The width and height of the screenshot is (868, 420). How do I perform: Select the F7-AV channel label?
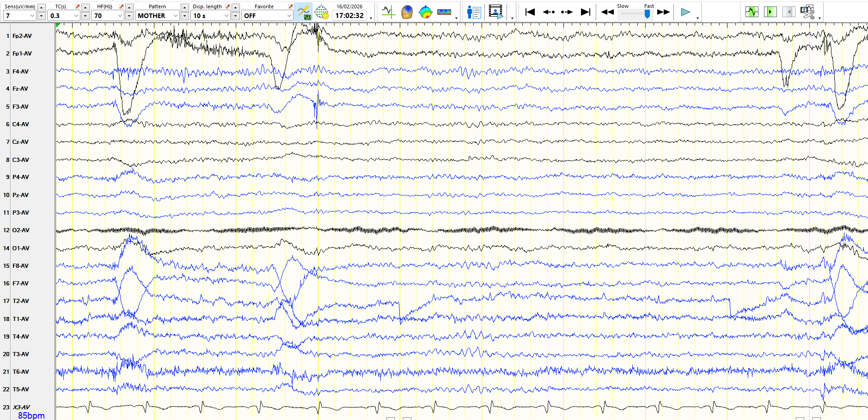(x=21, y=284)
